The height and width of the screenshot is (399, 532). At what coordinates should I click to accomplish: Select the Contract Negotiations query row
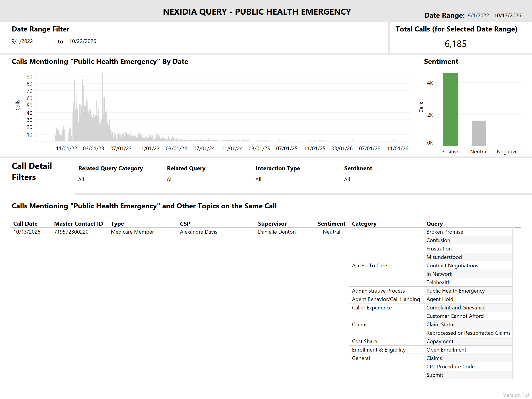pos(468,265)
